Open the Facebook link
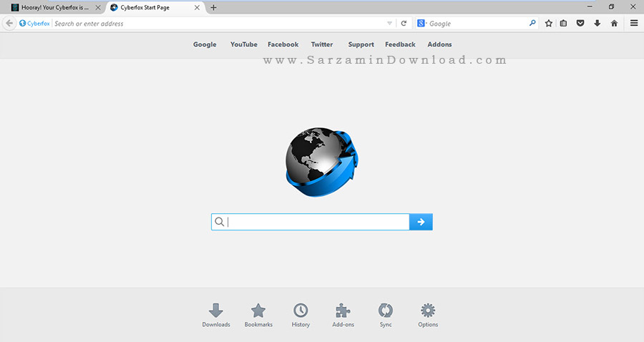 coord(283,44)
